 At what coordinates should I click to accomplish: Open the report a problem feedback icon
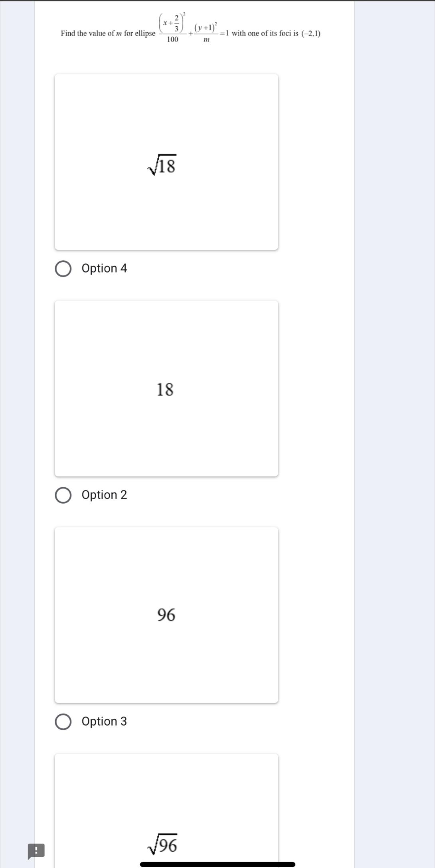[x=36, y=851]
